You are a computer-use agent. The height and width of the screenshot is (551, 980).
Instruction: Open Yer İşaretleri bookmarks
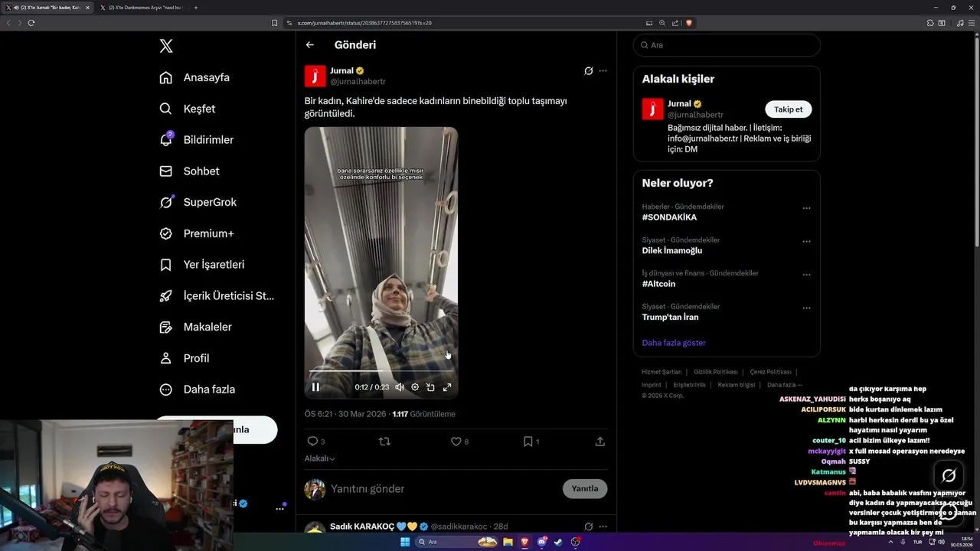(201, 265)
